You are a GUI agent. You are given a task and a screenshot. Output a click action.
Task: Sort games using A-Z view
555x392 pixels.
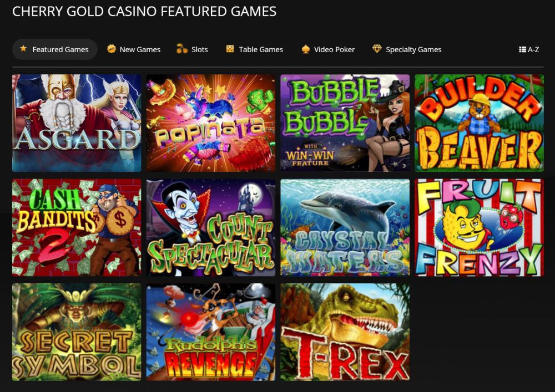(x=529, y=49)
